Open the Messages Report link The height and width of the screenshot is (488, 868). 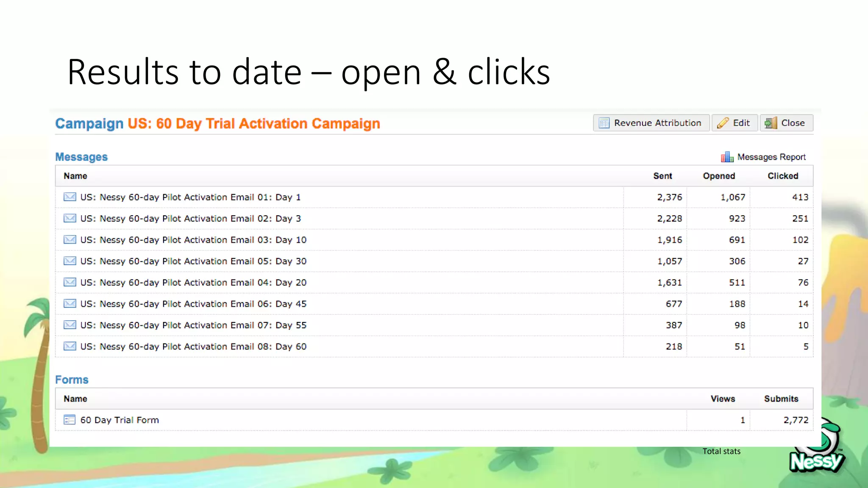point(771,157)
